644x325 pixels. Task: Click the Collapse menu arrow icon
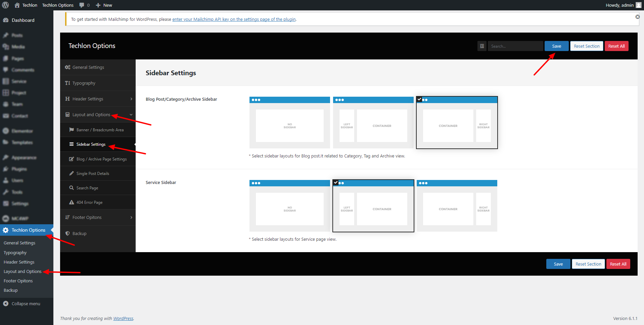click(6, 304)
